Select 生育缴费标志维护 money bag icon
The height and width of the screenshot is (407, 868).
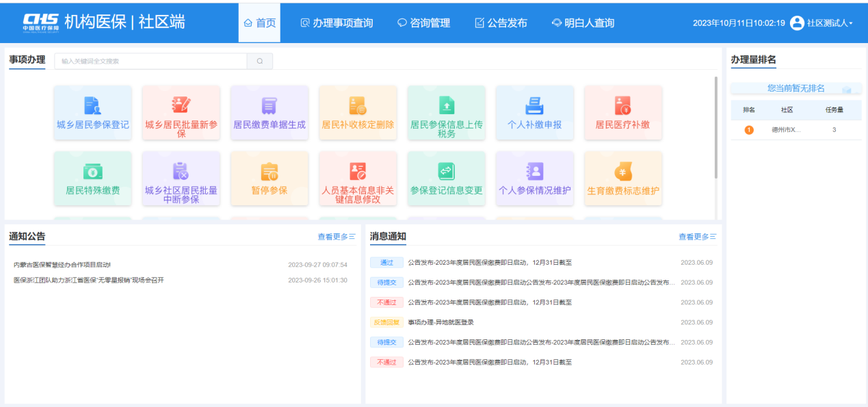click(622, 171)
